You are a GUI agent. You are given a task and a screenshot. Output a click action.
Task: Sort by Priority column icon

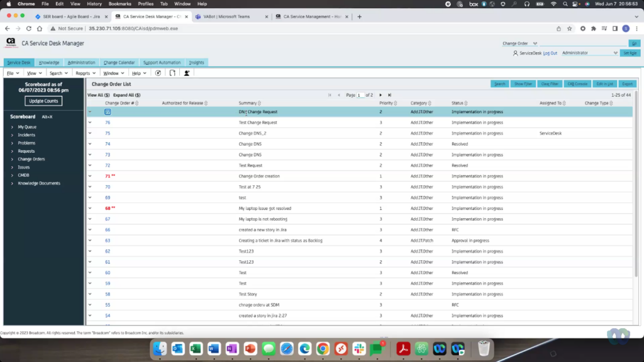(x=396, y=103)
